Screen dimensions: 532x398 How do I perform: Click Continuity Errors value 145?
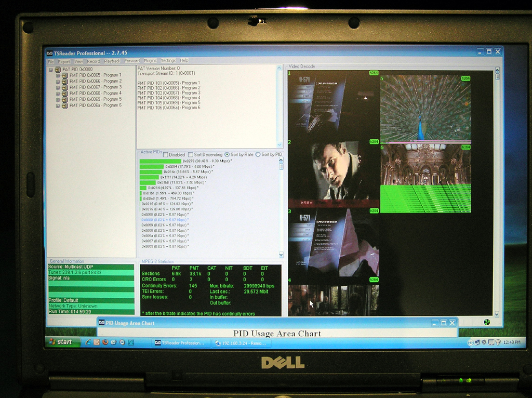193,286
